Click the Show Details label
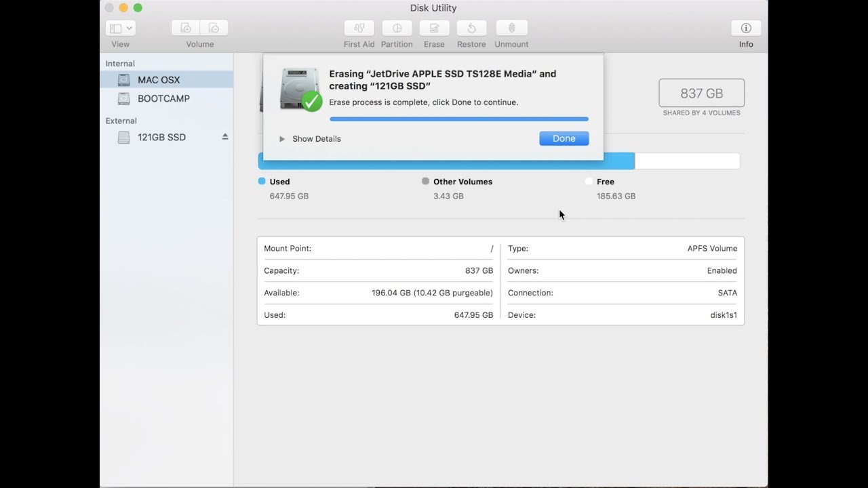Screen dimensions: 868x488 [317, 139]
